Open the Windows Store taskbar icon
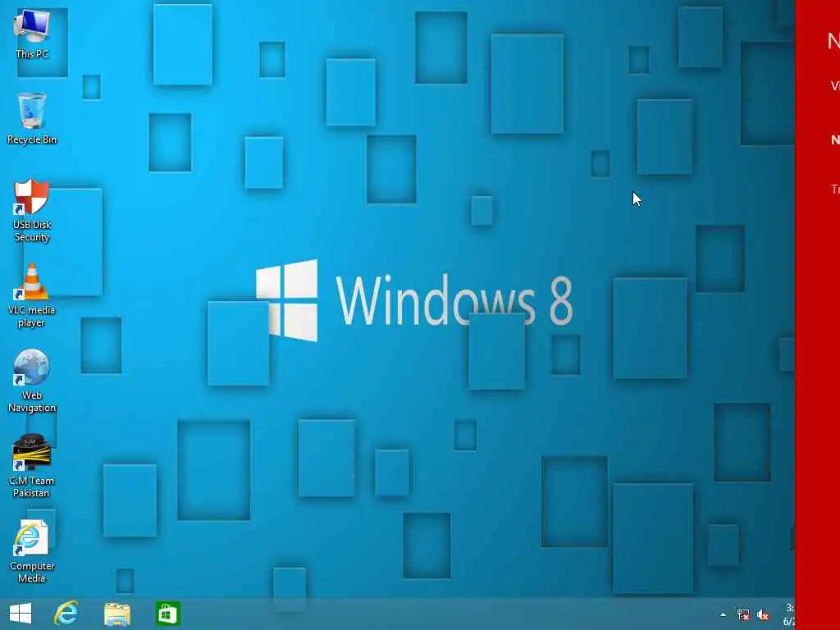The image size is (840, 630). (x=167, y=614)
